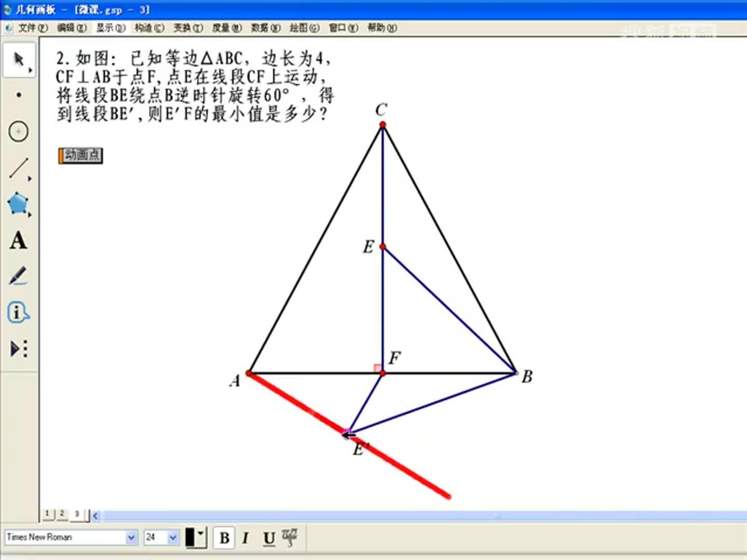
Task: Choose the marker drawing tool
Action: tap(19, 277)
